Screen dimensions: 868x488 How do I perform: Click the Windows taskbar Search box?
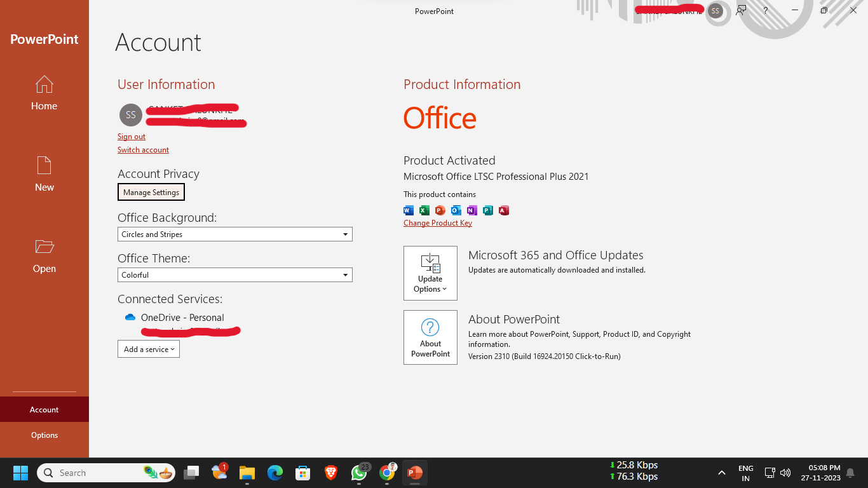[95, 473]
